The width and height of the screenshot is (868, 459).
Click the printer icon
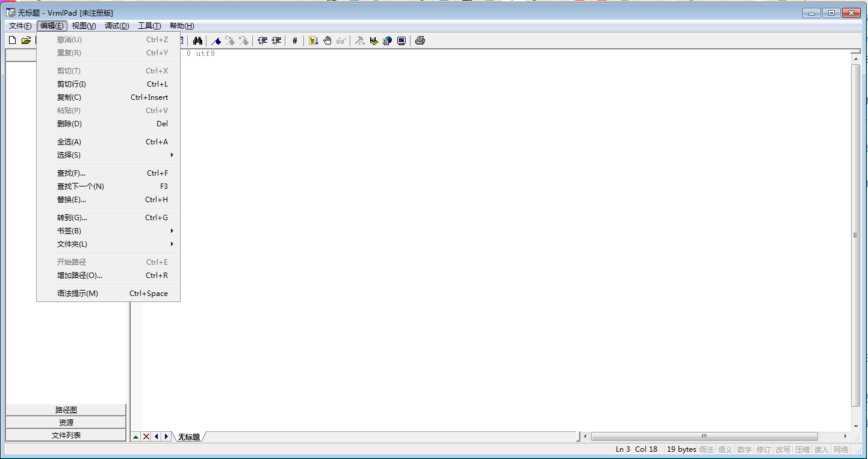(x=420, y=40)
